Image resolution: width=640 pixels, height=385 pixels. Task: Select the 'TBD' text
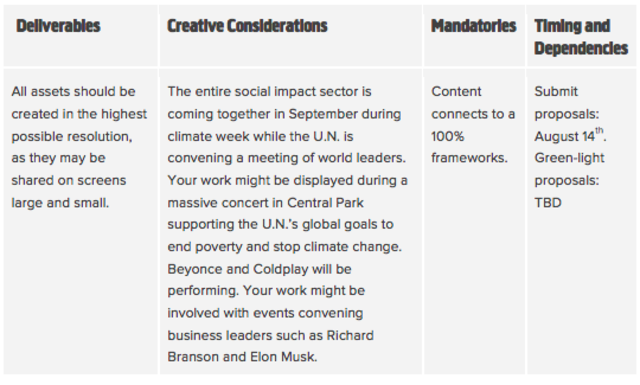pos(548,203)
